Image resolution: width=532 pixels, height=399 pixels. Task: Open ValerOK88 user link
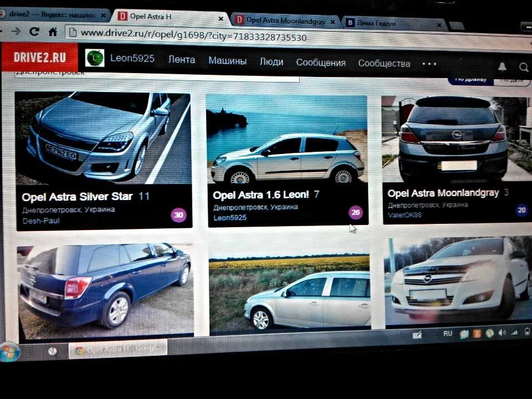(405, 215)
